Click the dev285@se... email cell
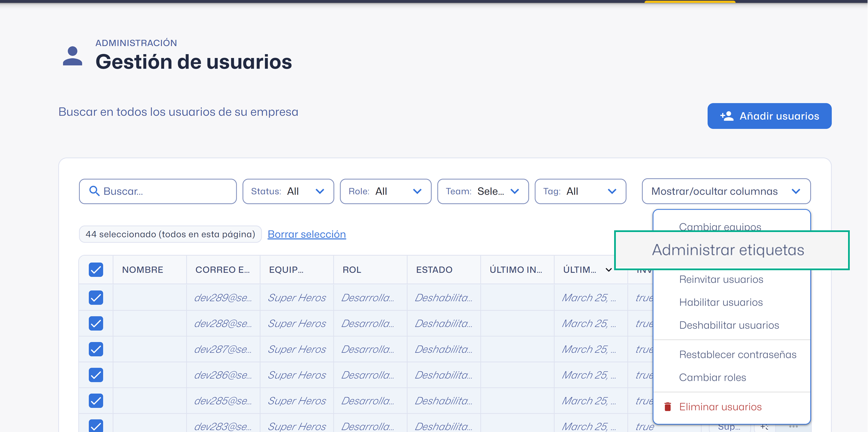The height and width of the screenshot is (432, 868). click(223, 401)
